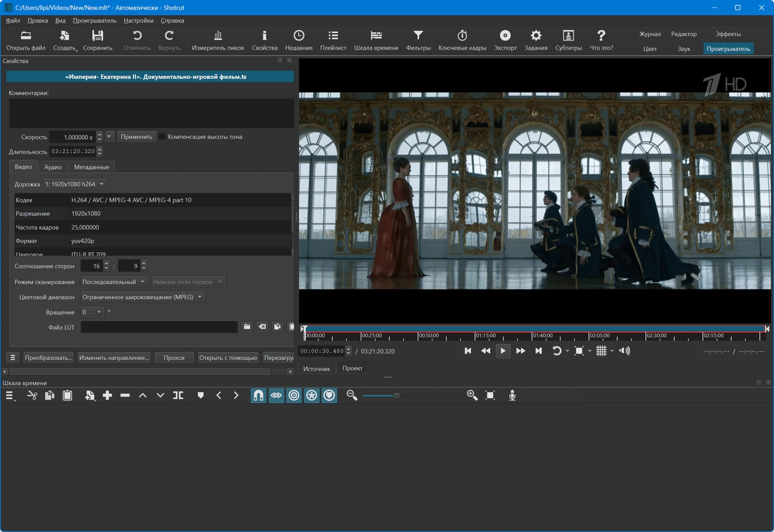Open the Субтитры panel icon

(x=568, y=40)
